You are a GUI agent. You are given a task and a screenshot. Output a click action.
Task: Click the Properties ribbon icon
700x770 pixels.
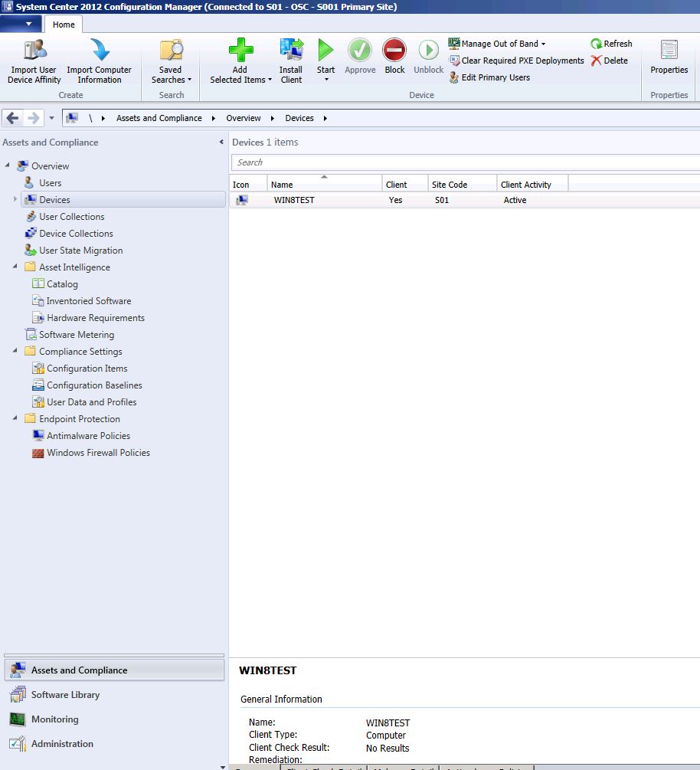click(x=669, y=51)
